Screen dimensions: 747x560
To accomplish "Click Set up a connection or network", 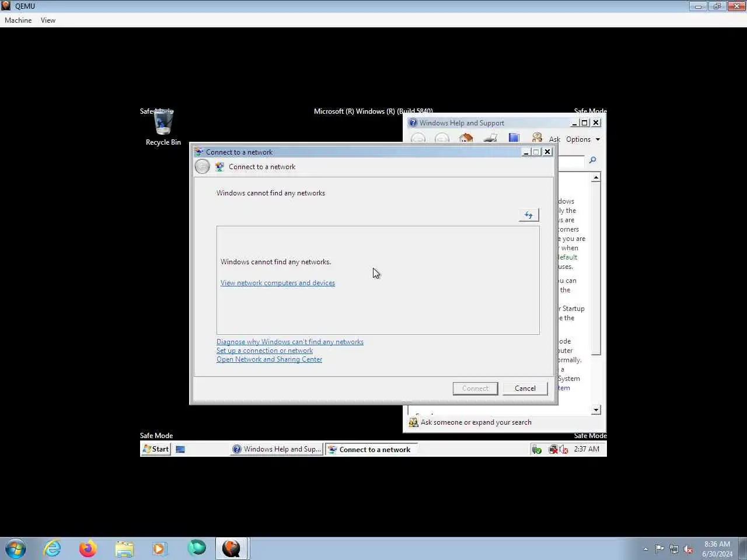I will click(264, 351).
